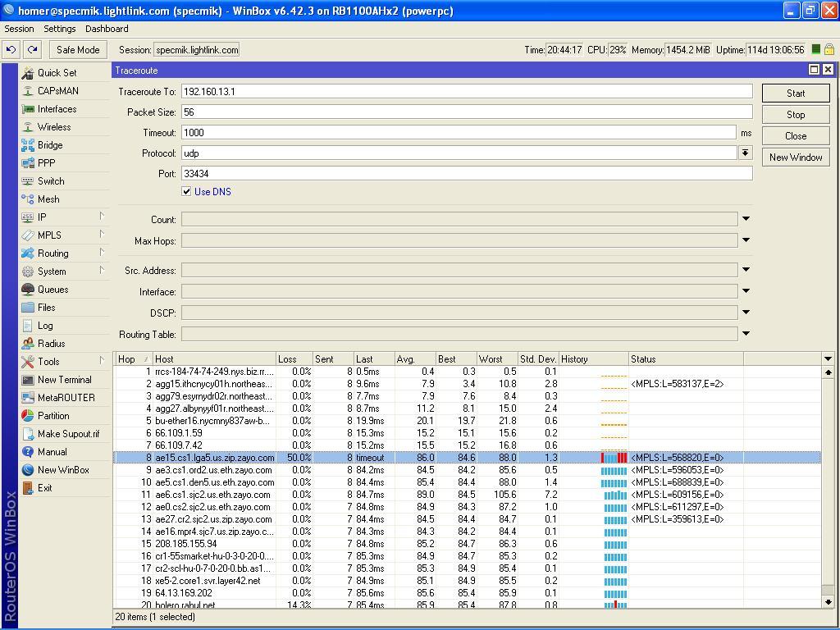Toggle the lock icon near the uptime display
The height and width of the screenshot is (630, 840).
point(829,49)
